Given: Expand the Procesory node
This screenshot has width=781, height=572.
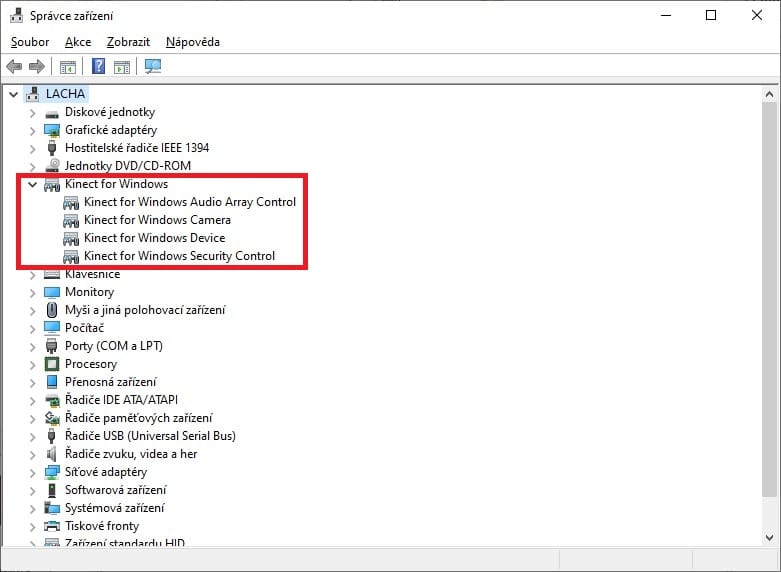Looking at the screenshot, I should [33, 364].
